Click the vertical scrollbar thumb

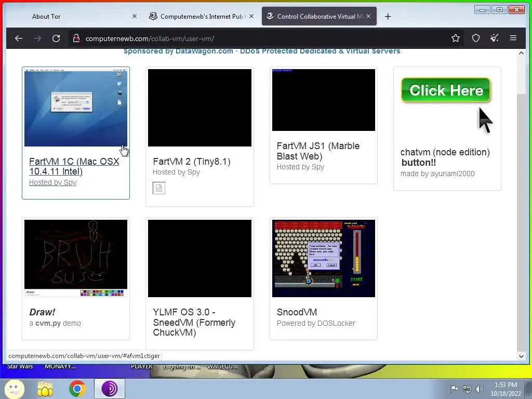(x=521, y=223)
